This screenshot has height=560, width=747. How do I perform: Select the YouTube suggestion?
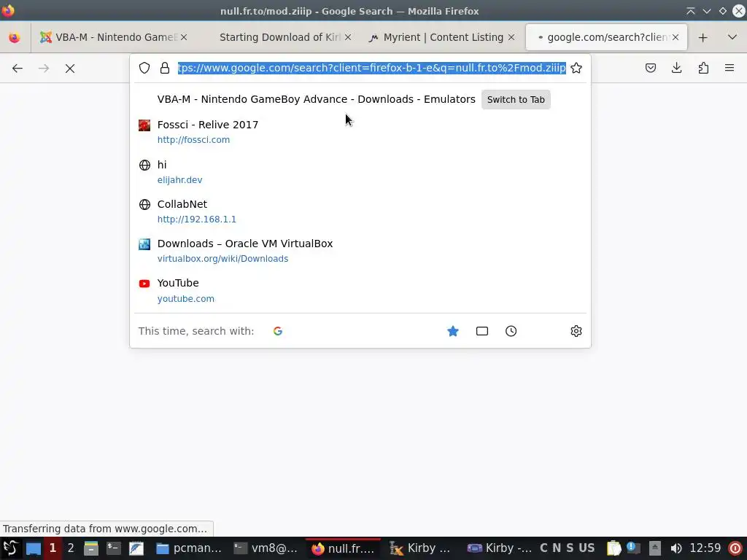pos(360,290)
